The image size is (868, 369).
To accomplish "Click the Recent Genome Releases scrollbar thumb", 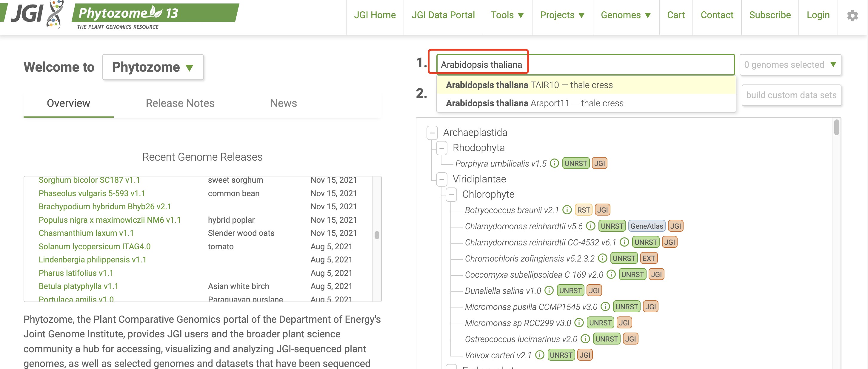I will tap(377, 235).
